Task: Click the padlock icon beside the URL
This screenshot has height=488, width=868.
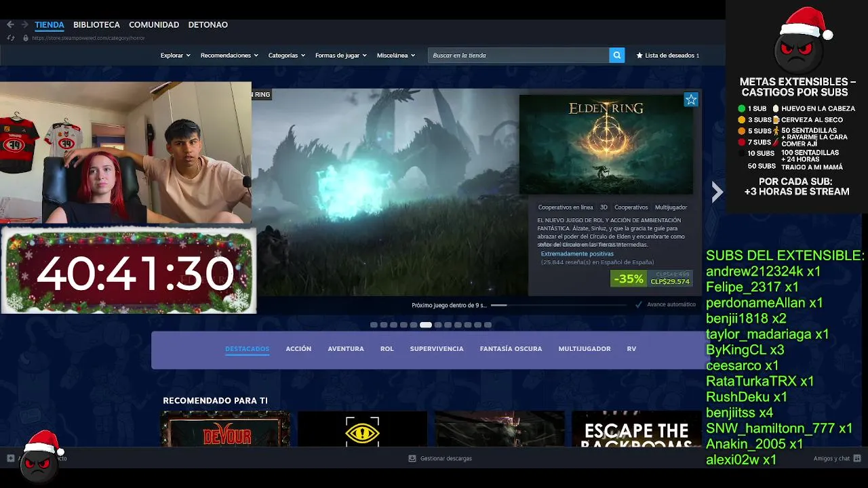Action: pos(26,38)
